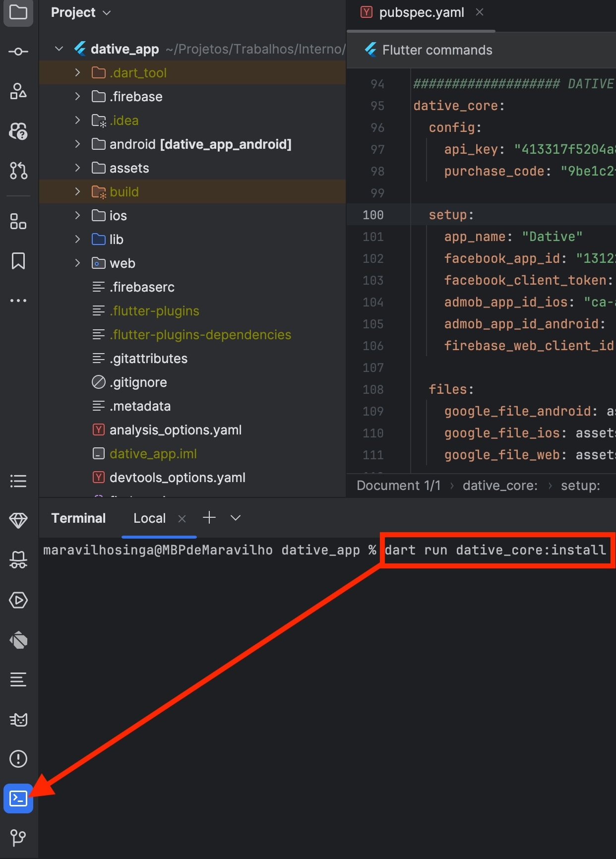
Task: Select the Local terminal tab
Action: pyautogui.click(x=149, y=518)
